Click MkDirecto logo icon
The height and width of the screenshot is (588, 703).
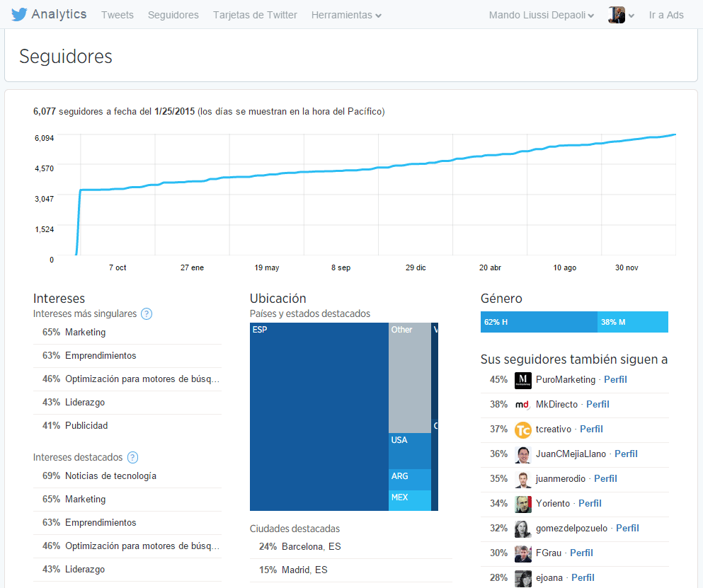[x=523, y=405]
